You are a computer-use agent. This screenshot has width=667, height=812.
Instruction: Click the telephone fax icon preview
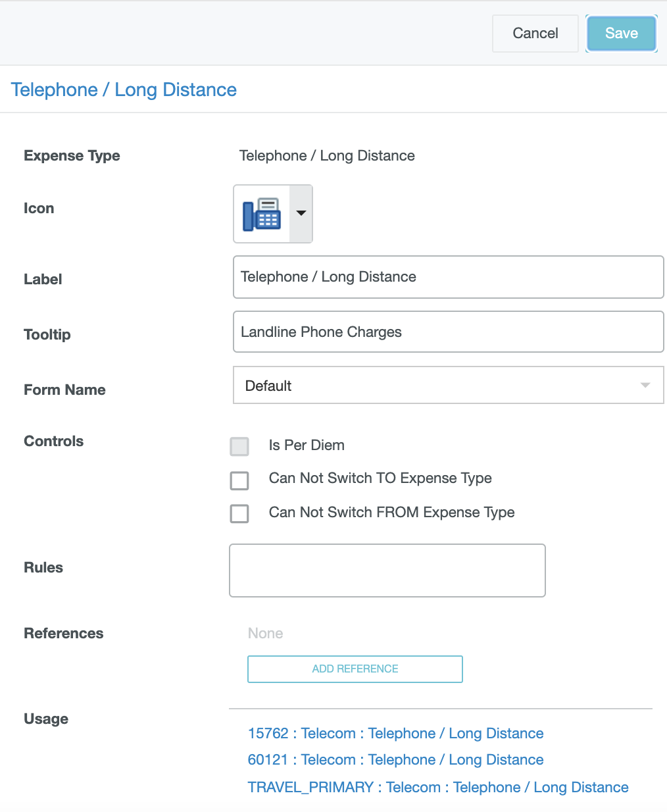pyautogui.click(x=262, y=214)
